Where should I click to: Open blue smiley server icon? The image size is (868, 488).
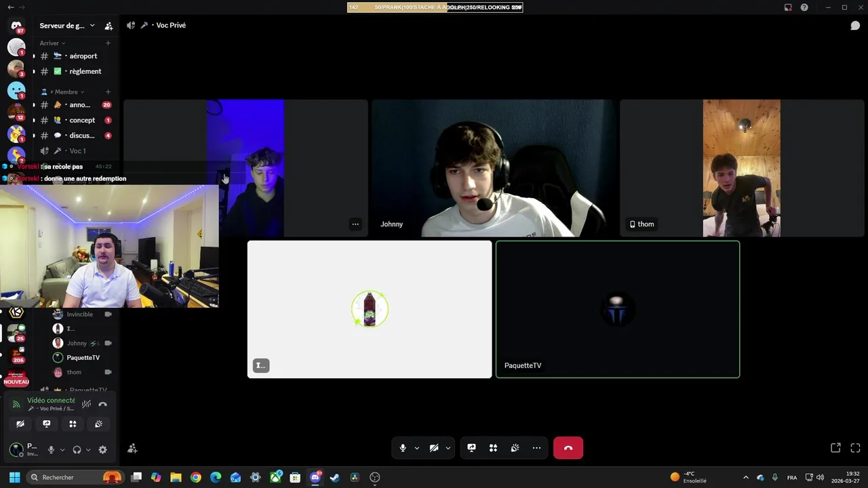[16, 90]
